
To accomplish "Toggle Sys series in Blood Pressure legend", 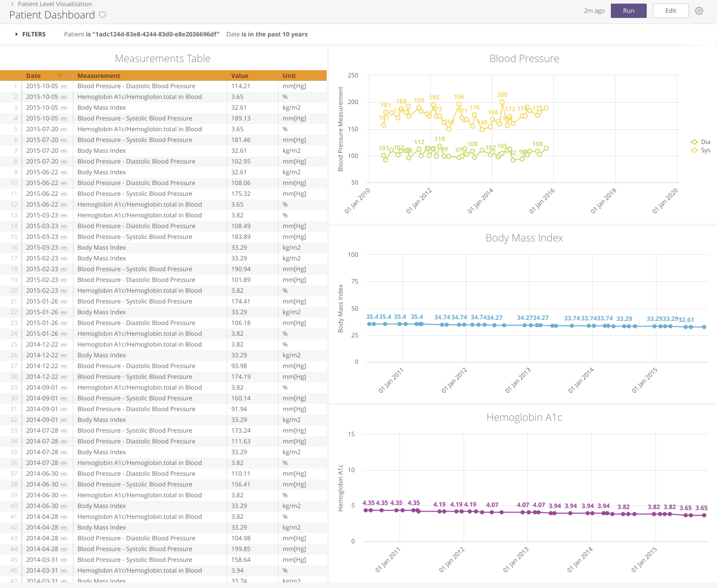I will click(701, 150).
